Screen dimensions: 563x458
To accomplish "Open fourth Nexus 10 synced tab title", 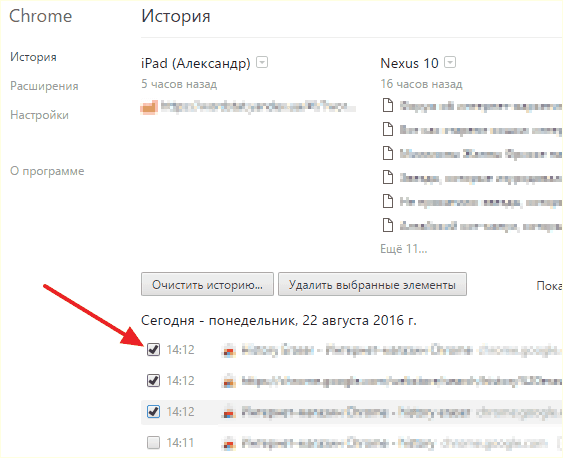I will 481,178.
